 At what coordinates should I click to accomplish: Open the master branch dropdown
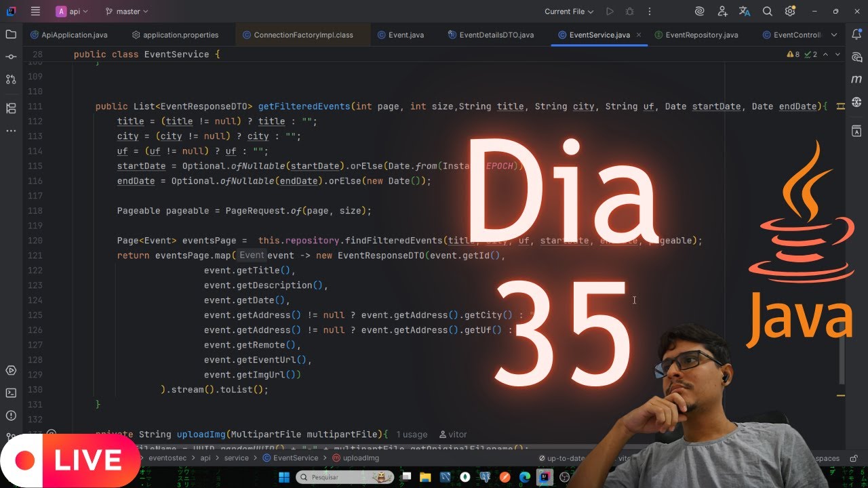tap(127, 12)
